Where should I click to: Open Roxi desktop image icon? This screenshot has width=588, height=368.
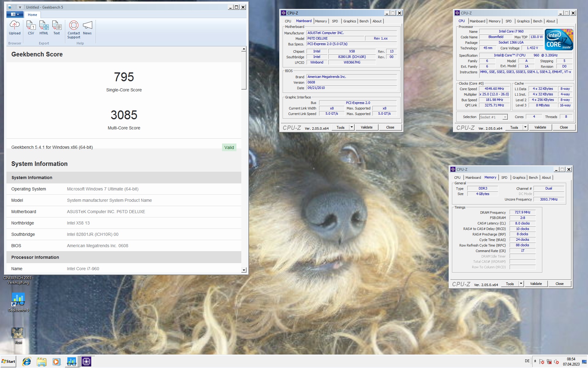coord(18,336)
